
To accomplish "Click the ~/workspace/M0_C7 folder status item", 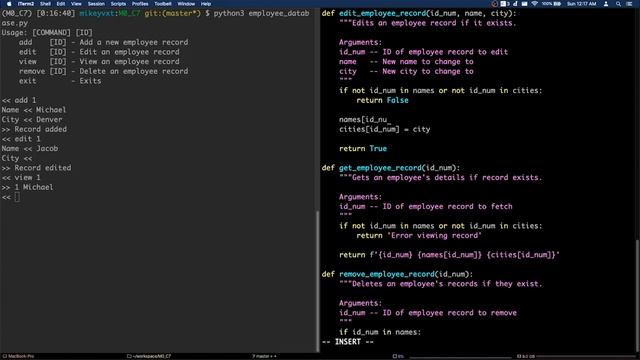I will (149, 356).
